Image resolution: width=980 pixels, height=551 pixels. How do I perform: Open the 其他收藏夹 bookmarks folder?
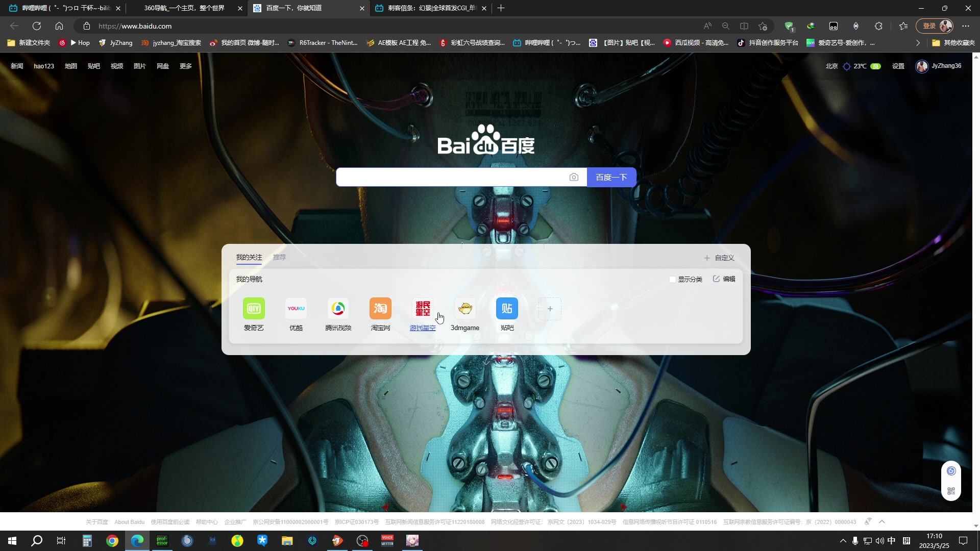tap(953, 43)
